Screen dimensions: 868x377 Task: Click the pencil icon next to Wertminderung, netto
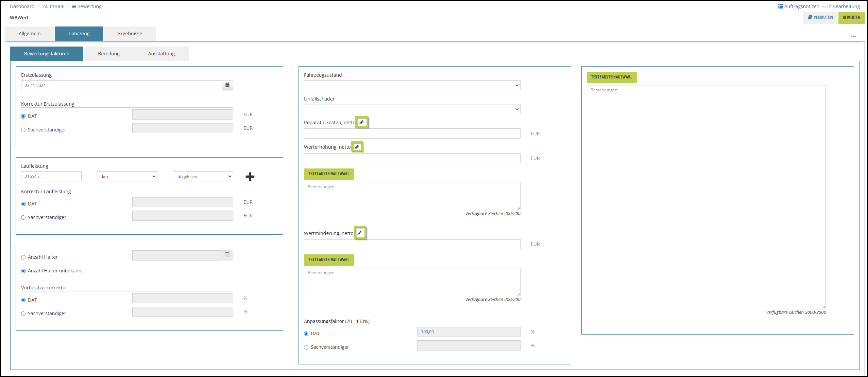point(360,233)
